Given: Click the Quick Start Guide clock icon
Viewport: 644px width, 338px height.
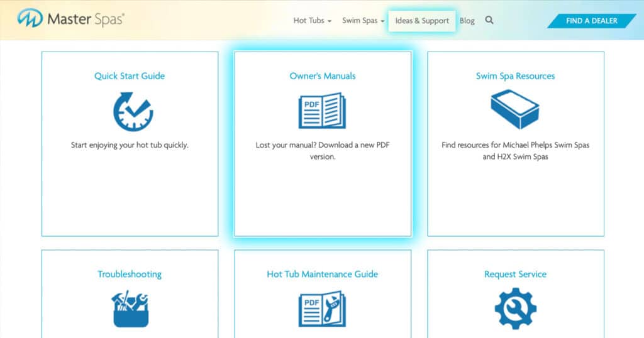Looking at the screenshot, I should tap(133, 111).
